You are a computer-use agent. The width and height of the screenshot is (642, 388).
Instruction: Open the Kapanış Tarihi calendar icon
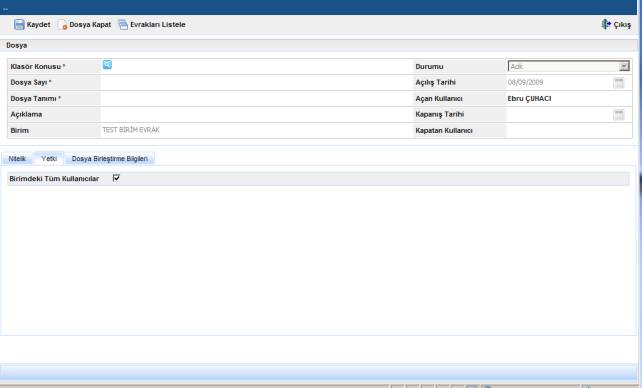619,115
